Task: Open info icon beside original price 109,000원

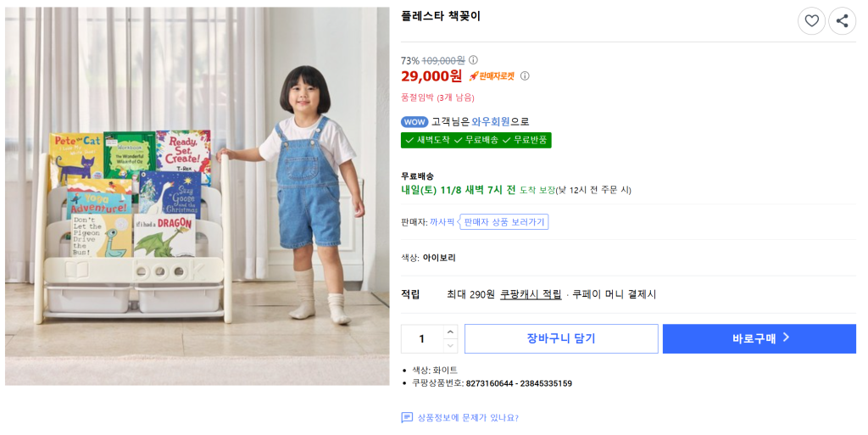Action: [474, 60]
